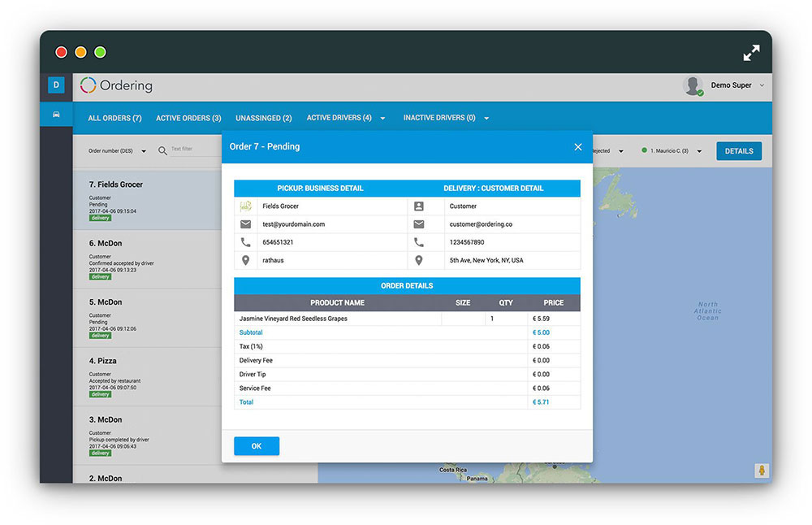Viewport: 812px width, 525px height.
Task: Click the Street View pegman on map
Action: (762, 470)
